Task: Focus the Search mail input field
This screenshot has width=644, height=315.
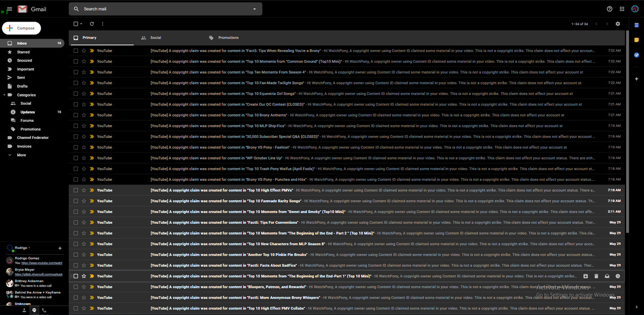Action: [x=166, y=9]
